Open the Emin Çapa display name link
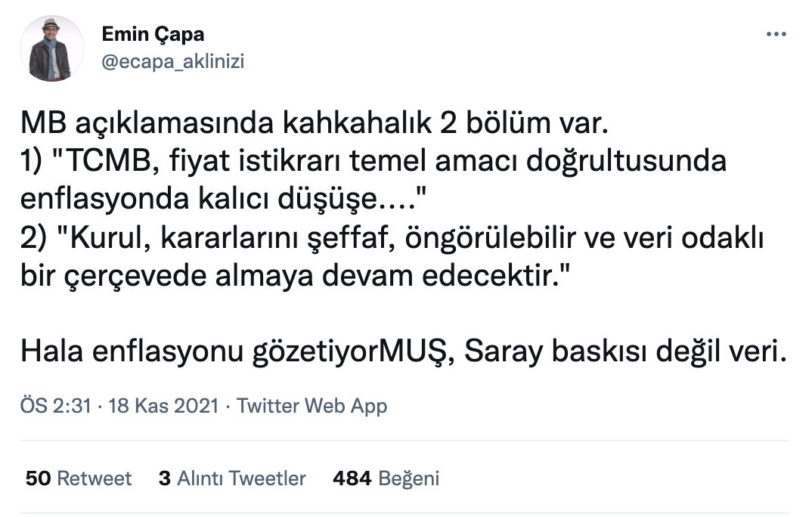The height and width of the screenshot is (517, 812). (x=152, y=35)
